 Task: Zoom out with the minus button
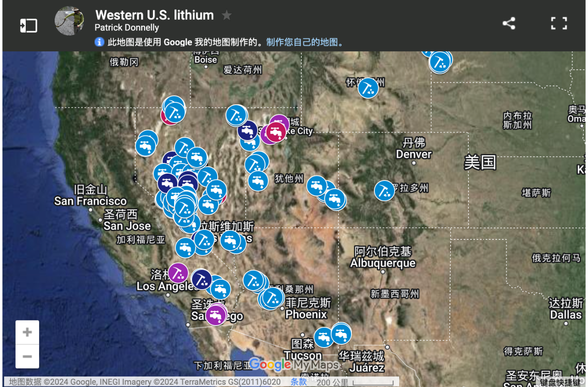pyautogui.click(x=27, y=356)
